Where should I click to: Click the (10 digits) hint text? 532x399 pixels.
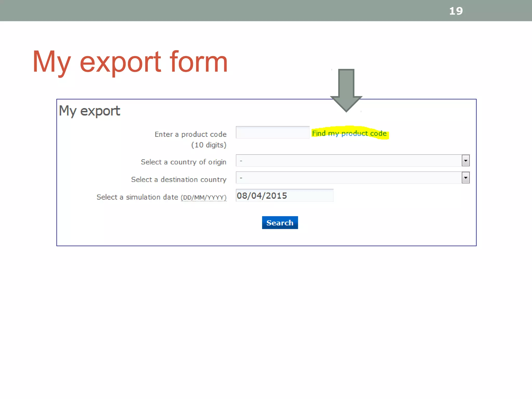[x=209, y=145]
